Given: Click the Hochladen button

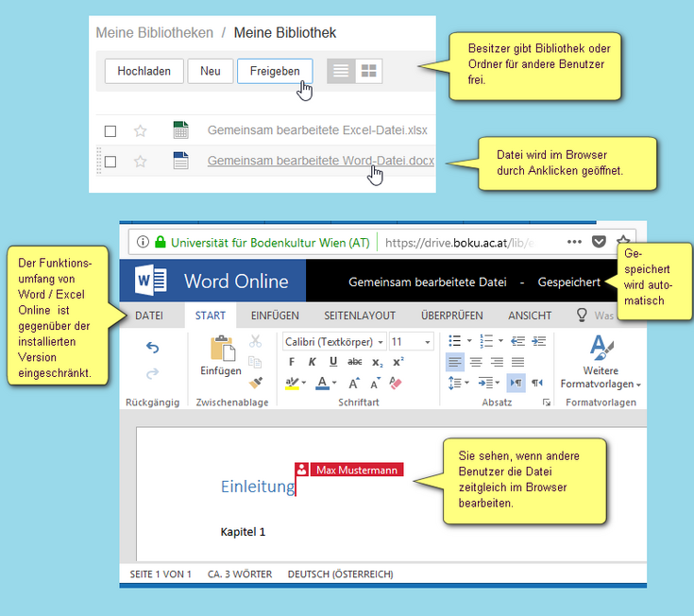Looking at the screenshot, I should (144, 71).
